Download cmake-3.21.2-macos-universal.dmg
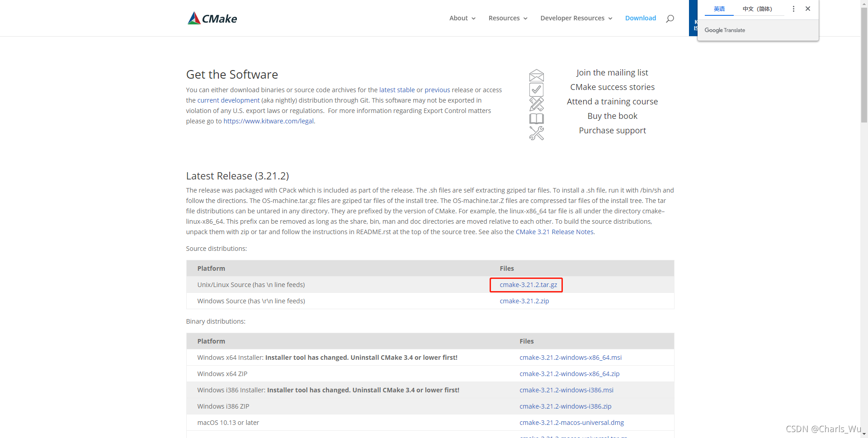868x438 pixels. click(572, 423)
